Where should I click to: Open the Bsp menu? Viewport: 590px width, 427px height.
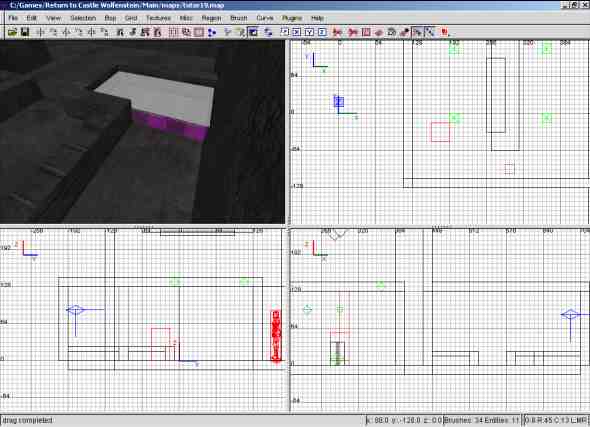(110, 18)
